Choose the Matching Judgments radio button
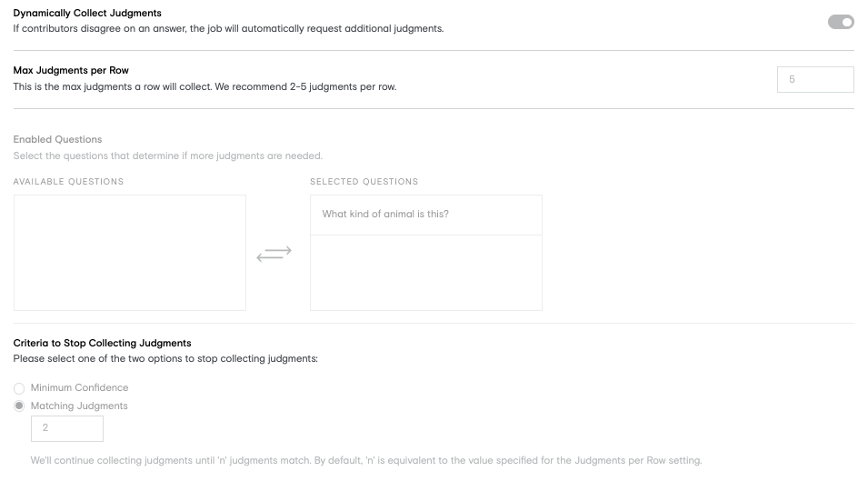 pyautogui.click(x=19, y=406)
